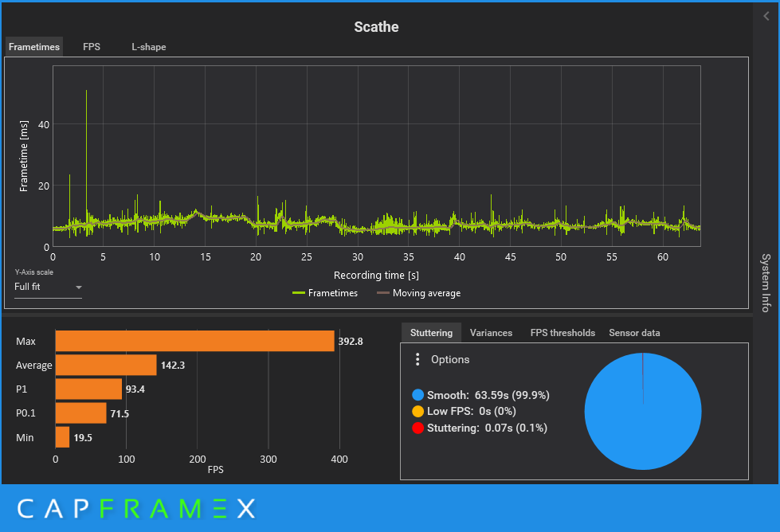Click the blue stuttering pie chart
Viewport: 780px width, 532px height.
click(643, 411)
